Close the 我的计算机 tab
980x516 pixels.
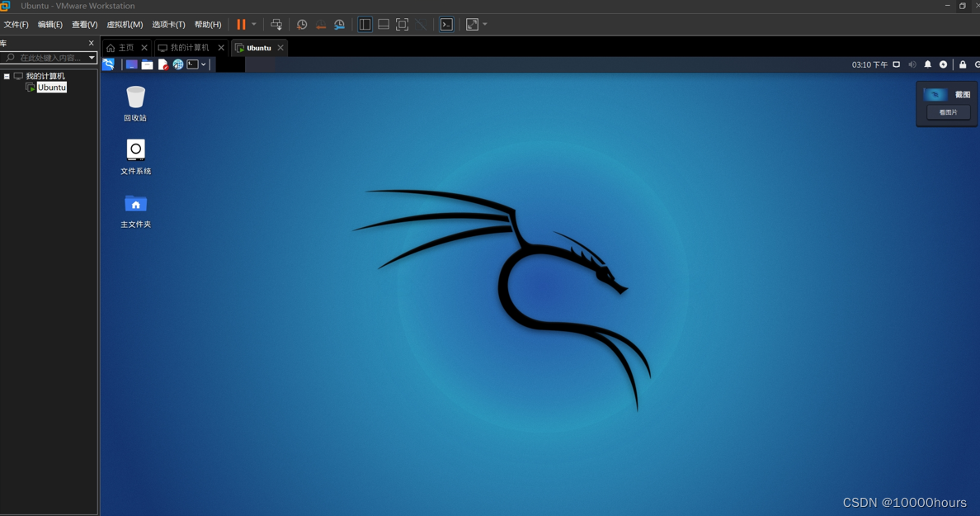(x=220, y=48)
